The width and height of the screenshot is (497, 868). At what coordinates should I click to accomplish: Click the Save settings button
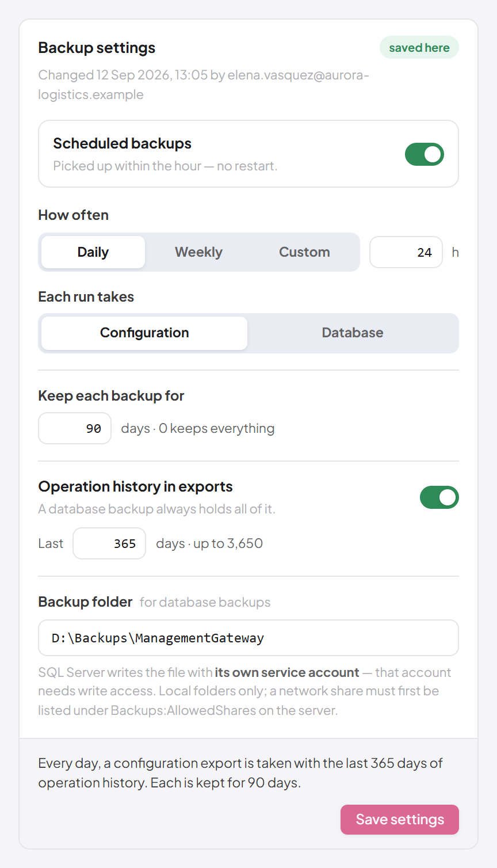click(400, 820)
